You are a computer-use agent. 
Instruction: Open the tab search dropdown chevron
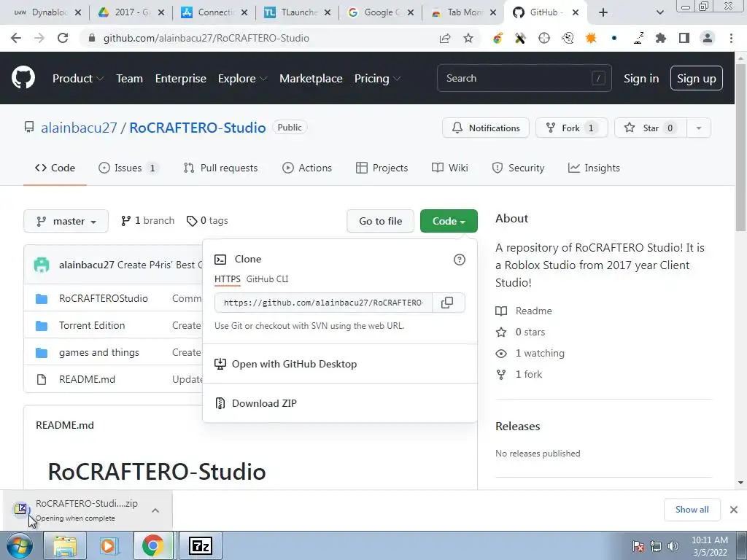pyautogui.click(x=659, y=12)
